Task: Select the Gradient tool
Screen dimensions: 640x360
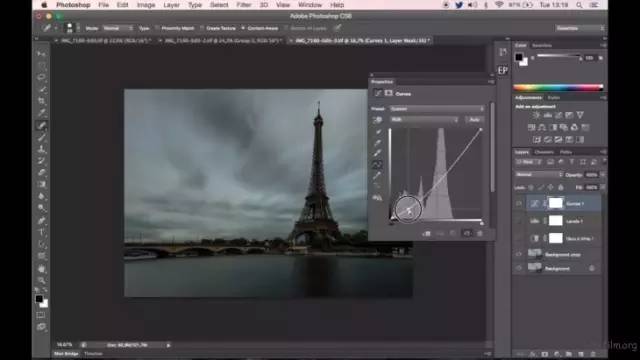Action: point(41,184)
